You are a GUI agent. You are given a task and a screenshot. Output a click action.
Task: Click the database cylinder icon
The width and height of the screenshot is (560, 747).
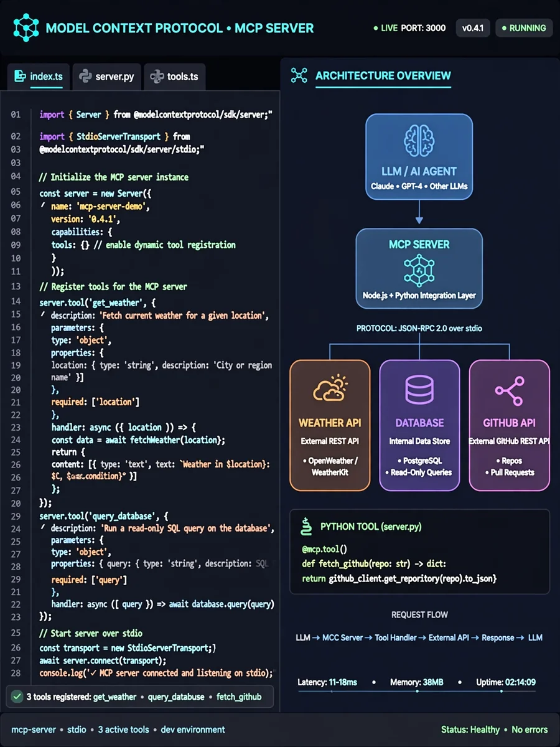point(419,390)
